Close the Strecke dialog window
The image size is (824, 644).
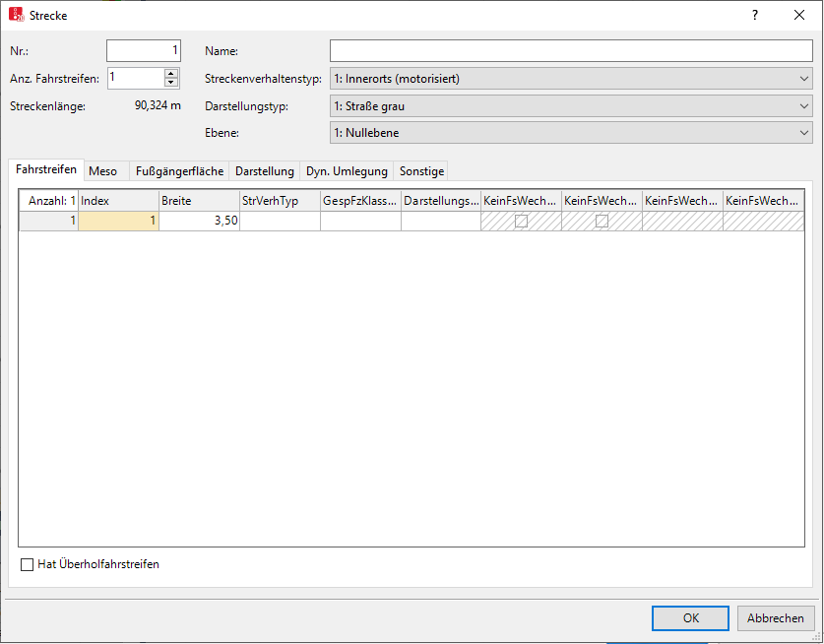pyautogui.click(x=799, y=15)
